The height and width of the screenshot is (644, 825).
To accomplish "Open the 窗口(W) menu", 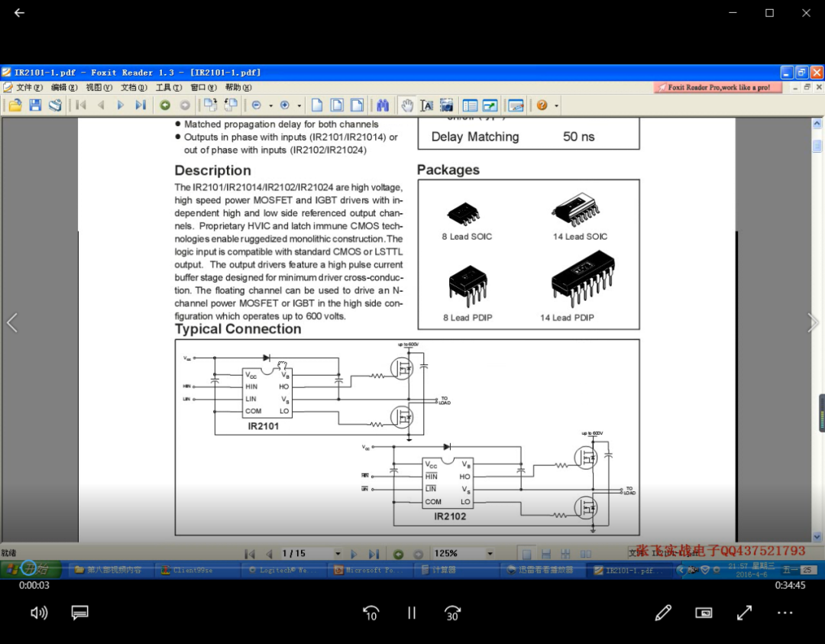I will (203, 87).
